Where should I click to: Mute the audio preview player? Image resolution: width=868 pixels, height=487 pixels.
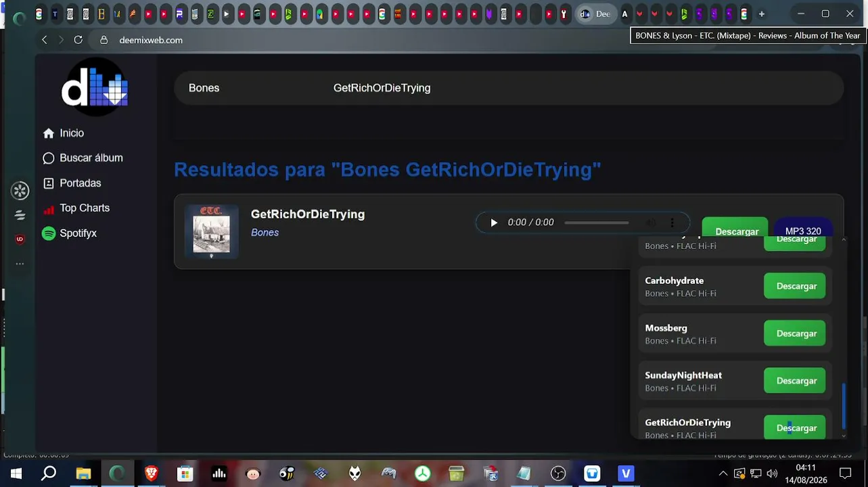[x=651, y=223]
